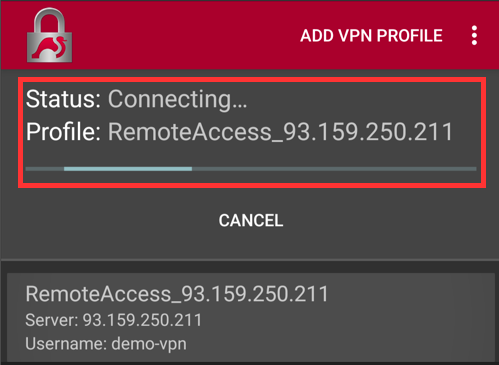This screenshot has width=499, height=365.
Task: Click the empty red header bar area
Action: 187,35
